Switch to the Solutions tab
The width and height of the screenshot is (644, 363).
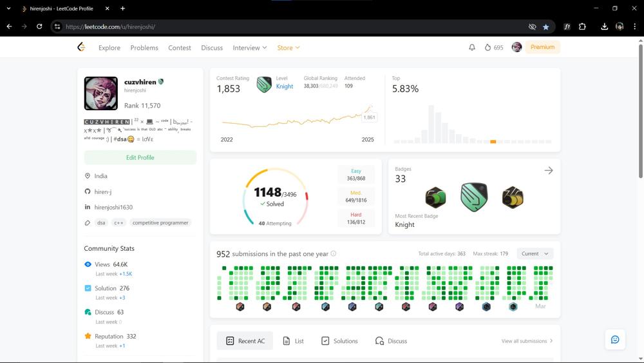click(x=339, y=341)
